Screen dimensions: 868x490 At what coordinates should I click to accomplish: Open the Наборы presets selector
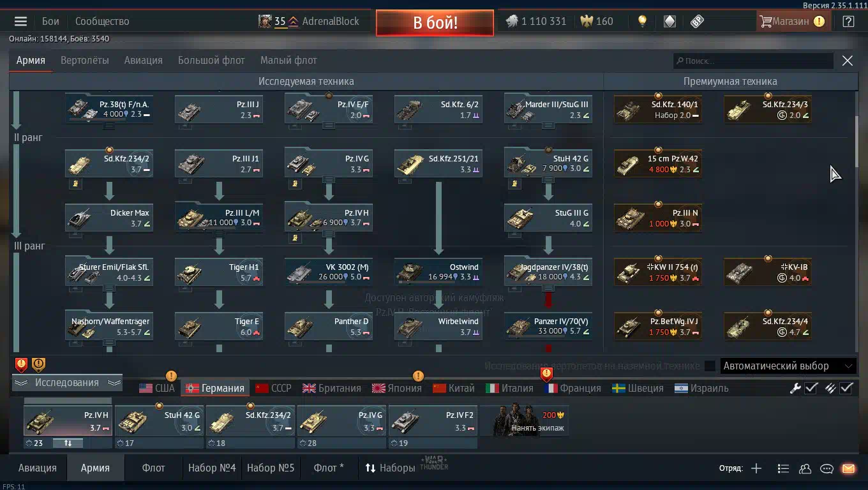click(390, 468)
